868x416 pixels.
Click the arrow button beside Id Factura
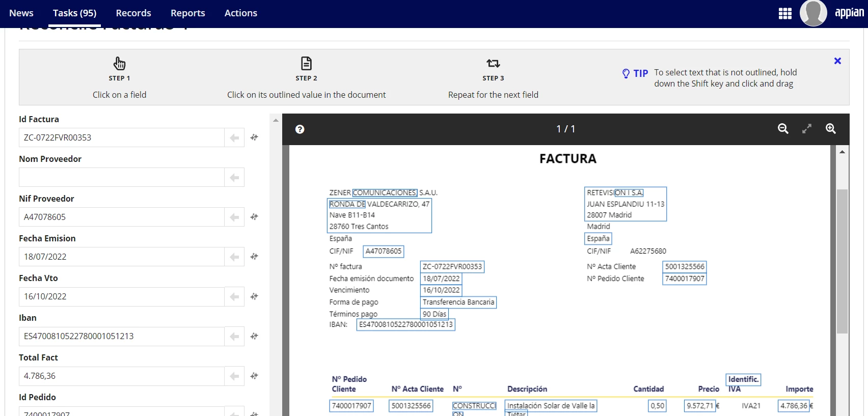pos(234,137)
